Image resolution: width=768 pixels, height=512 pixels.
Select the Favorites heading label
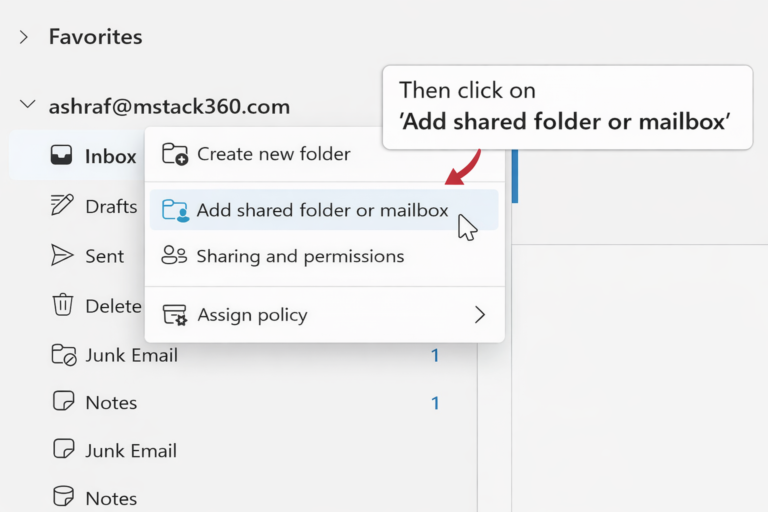tap(95, 37)
